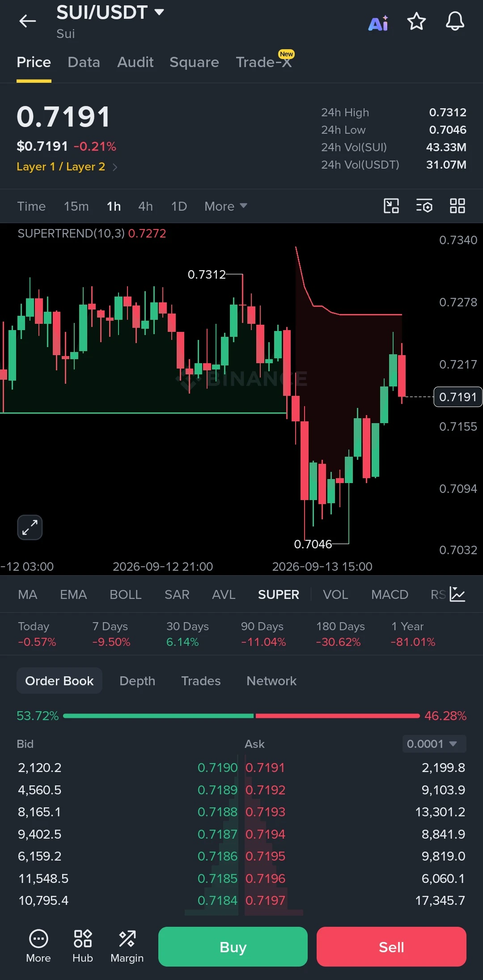The width and height of the screenshot is (483, 980).
Task: Open the indicator chart icon beside RSI
Action: [x=457, y=594]
